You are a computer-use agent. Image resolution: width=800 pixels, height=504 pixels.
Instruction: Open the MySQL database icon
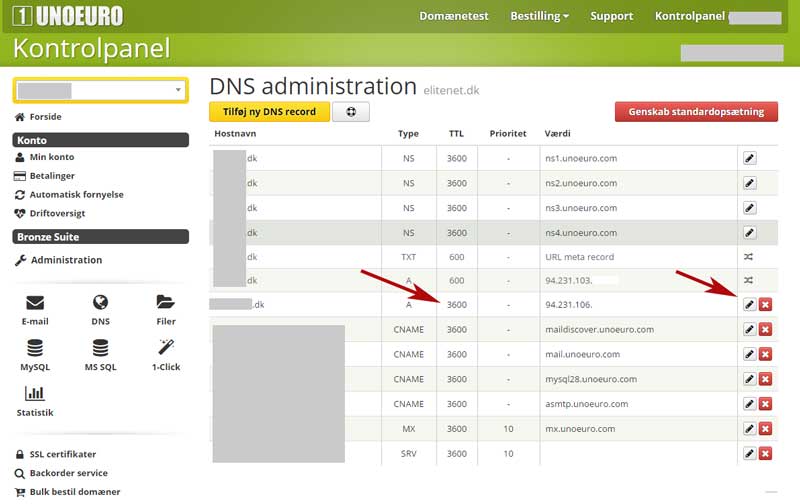click(x=35, y=348)
